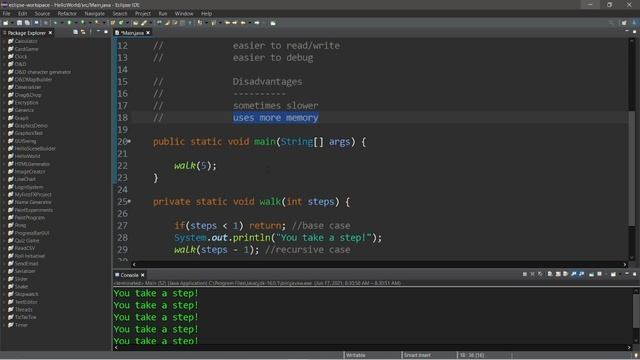Screen dimensions: 640x360
Task: Minimize the Console view
Action: 627,274
